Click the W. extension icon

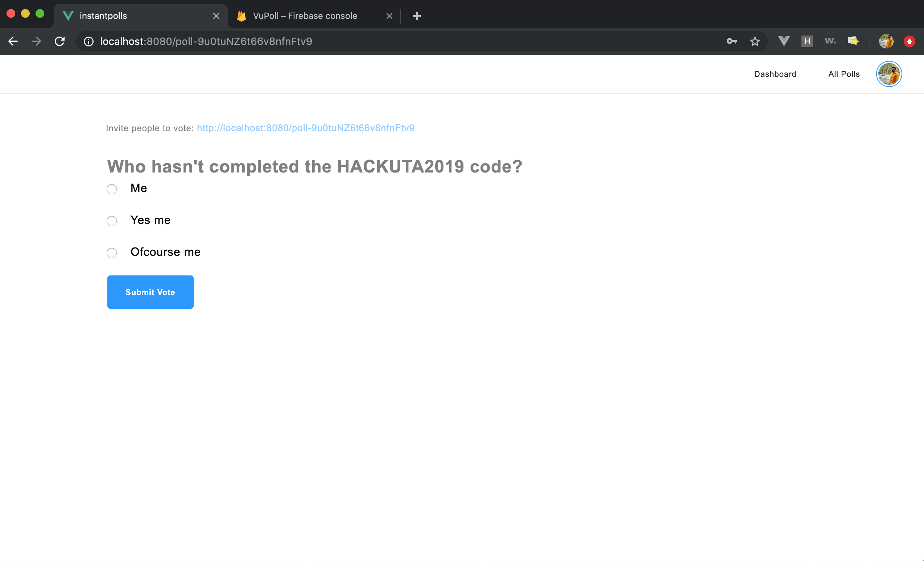coord(830,41)
